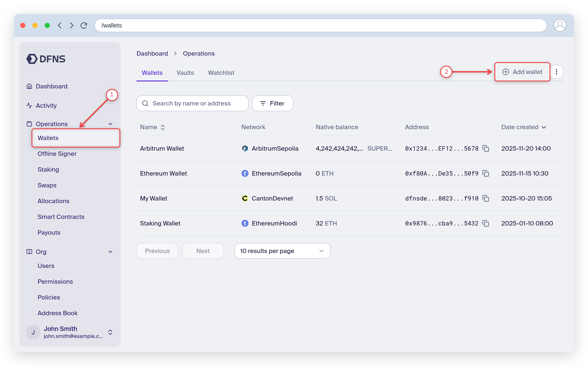
Task: Click the /wallets address bar
Action: [320, 25]
